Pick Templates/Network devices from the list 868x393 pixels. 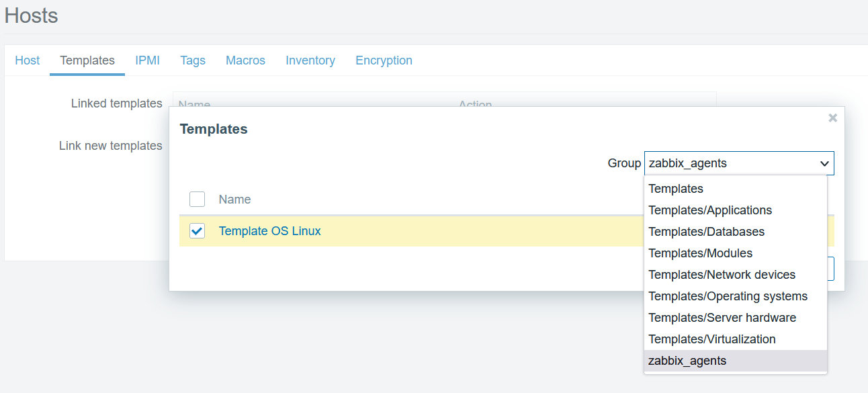point(722,274)
